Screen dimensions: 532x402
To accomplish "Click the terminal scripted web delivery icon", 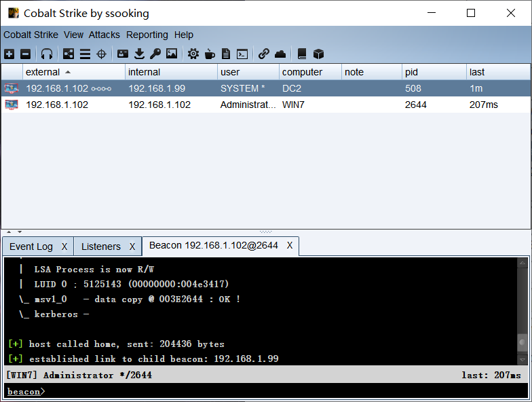I will tap(242, 54).
